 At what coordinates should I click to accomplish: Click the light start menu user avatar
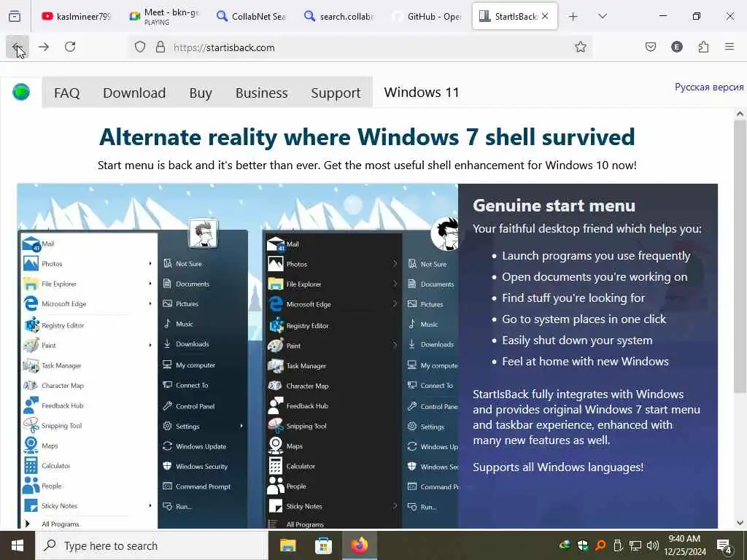(204, 233)
